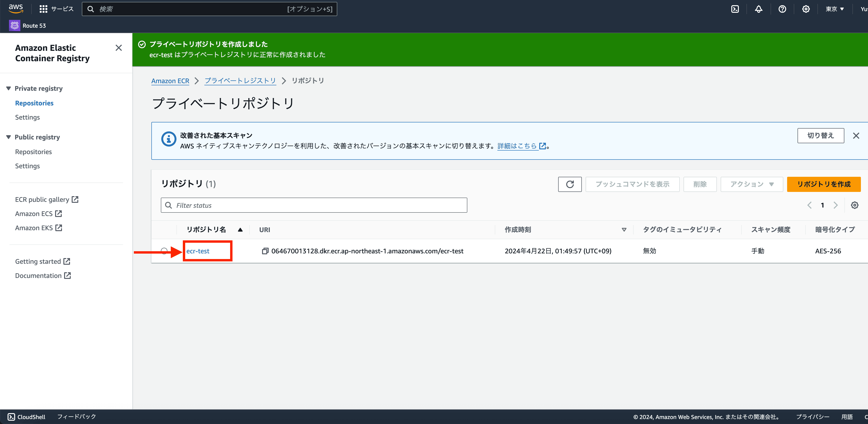The width and height of the screenshot is (868, 424).
Task: Sort by repository name column
Action: [214, 230]
